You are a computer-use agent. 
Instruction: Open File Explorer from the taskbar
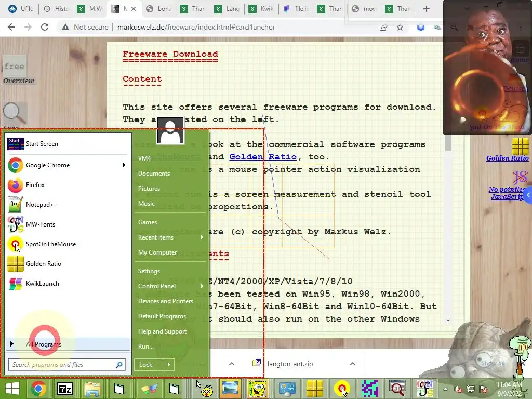point(92,389)
